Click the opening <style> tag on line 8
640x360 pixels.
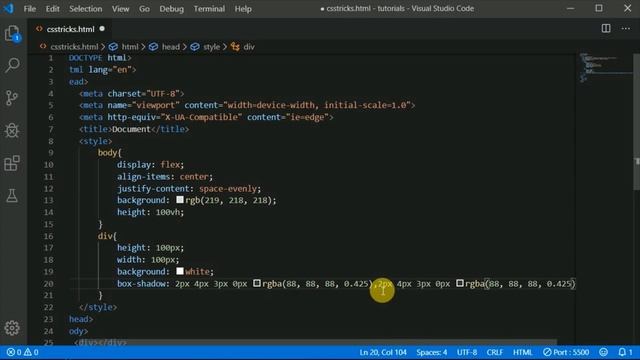[x=95, y=141]
